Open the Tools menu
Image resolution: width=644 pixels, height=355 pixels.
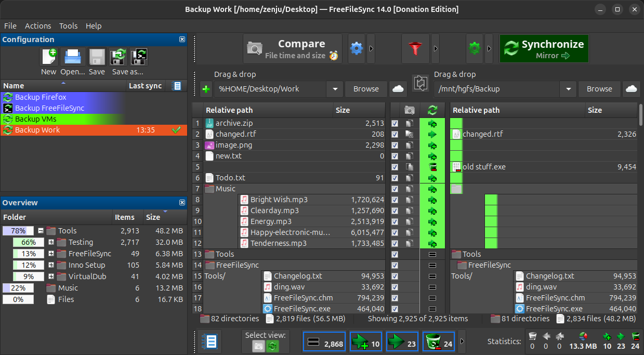click(68, 26)
